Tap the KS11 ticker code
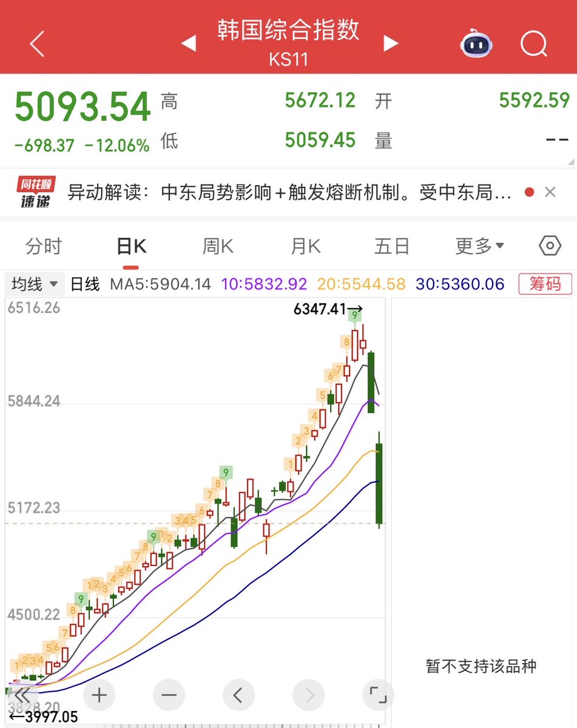The image size is (577, 728). pyautogui.click(x=289, y=59)
